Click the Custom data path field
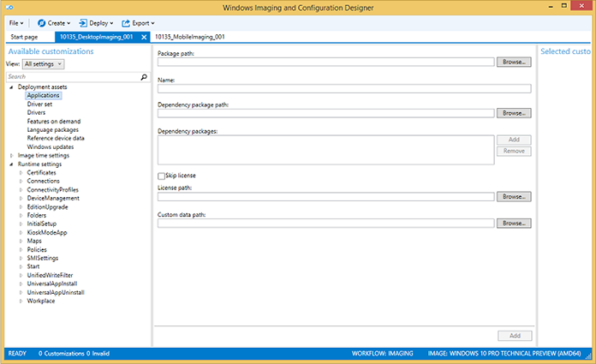 click(326, 224)
